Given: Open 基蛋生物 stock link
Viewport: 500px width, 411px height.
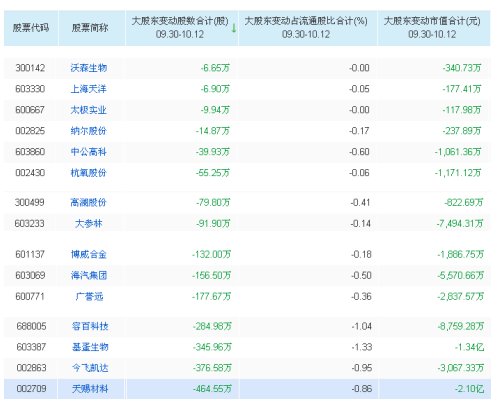Looking at the screenshot, I should (x=90, y=347).
